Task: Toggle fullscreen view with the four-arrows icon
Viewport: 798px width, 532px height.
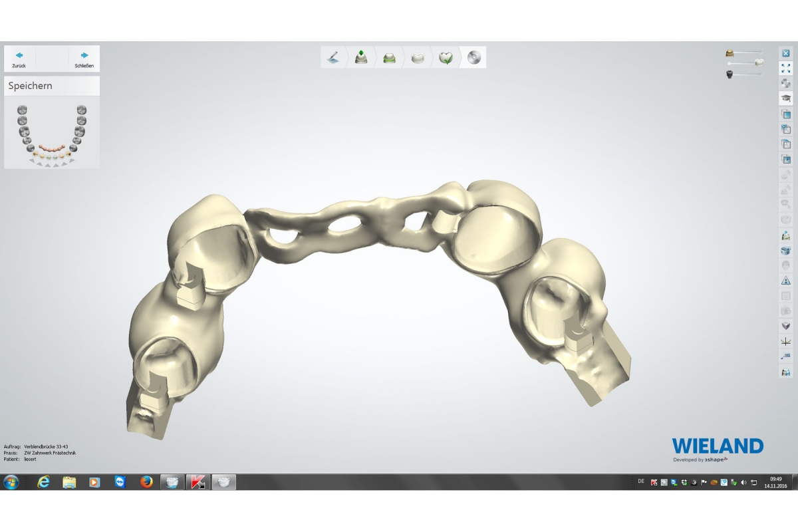Action: coord(785,68)
